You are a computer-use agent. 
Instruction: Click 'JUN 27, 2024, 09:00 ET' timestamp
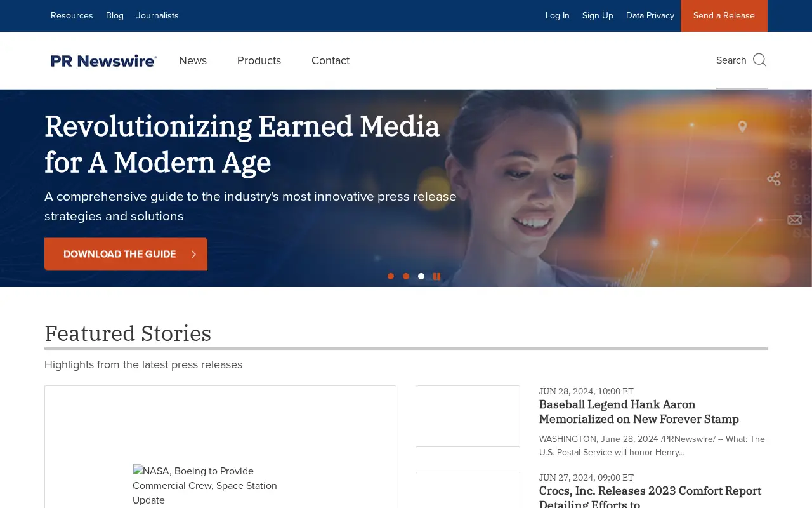586,478
